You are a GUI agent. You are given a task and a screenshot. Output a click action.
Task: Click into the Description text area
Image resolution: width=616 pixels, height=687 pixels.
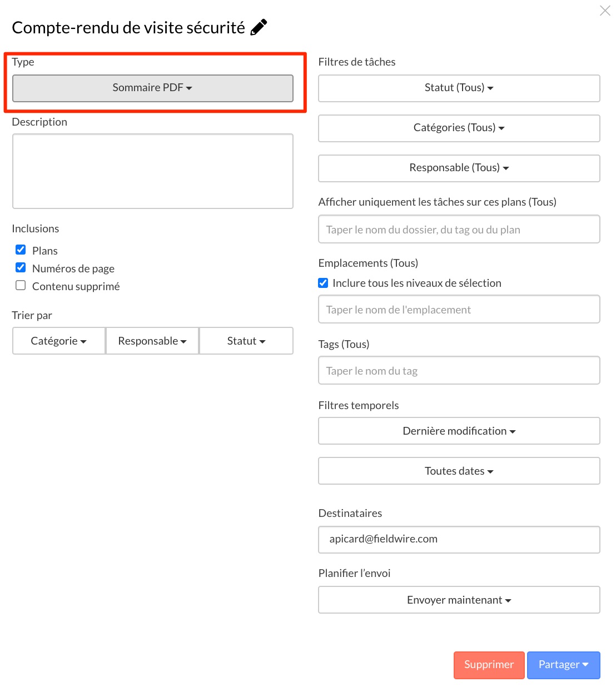pos(152,171)
